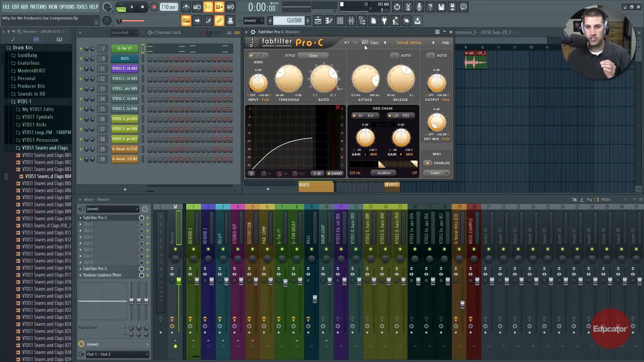
Task: Click the Record button
Action: (154, 7)
